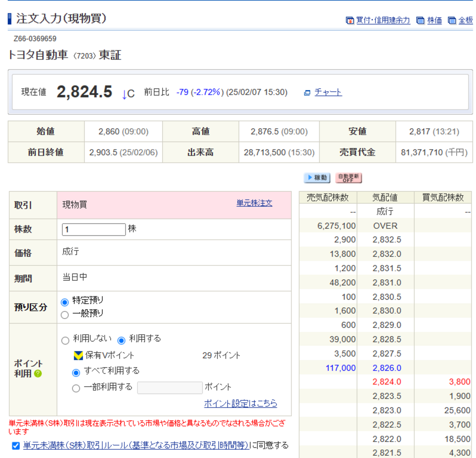
Task: Select the 一部利用する radio option
Action: (76, 388)
